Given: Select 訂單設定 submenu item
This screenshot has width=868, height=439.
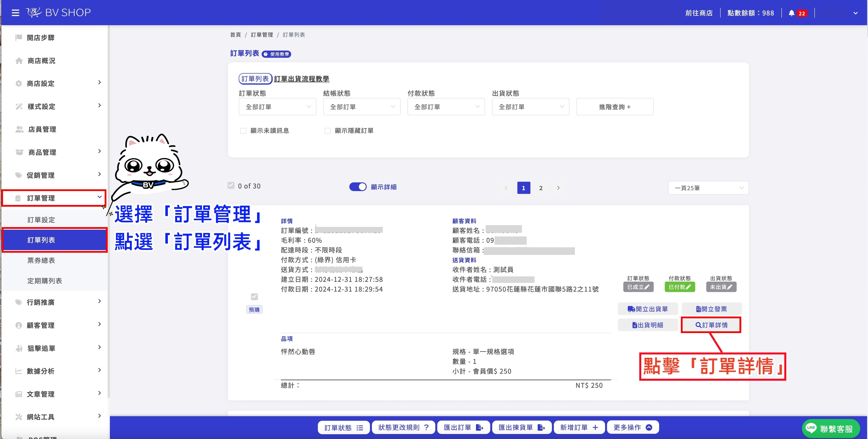Looking at the screenshot, I should [x=41, y=220].
